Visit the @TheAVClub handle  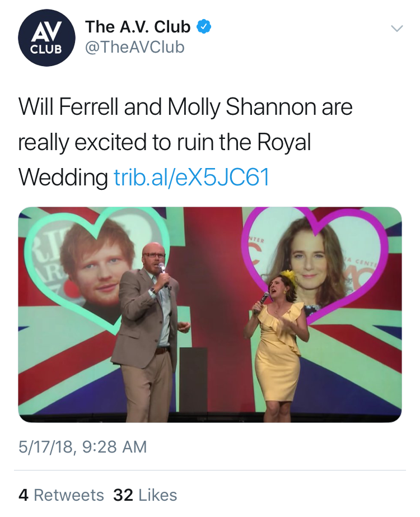tap(134, 48)
